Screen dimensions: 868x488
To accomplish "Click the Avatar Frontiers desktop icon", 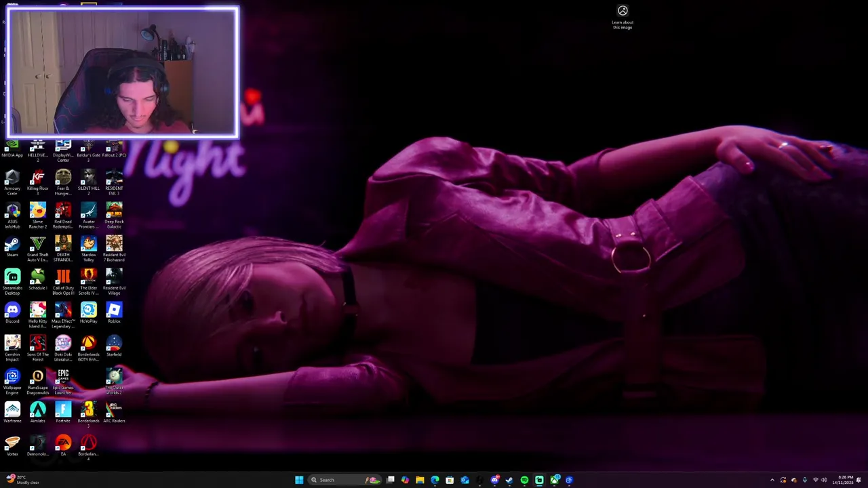I will click(x=88, y=216).
